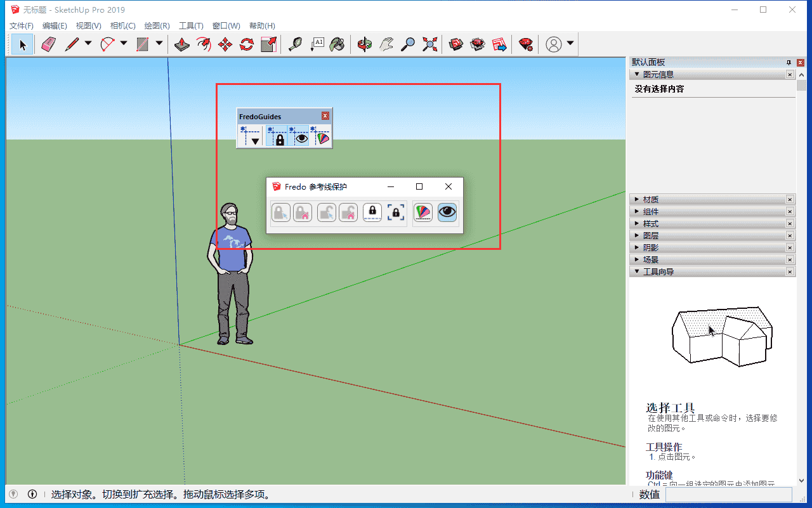Viewport: 812px width, 508px height.
Task: Click the lock in selection brackets button
Action: (396, 212)
